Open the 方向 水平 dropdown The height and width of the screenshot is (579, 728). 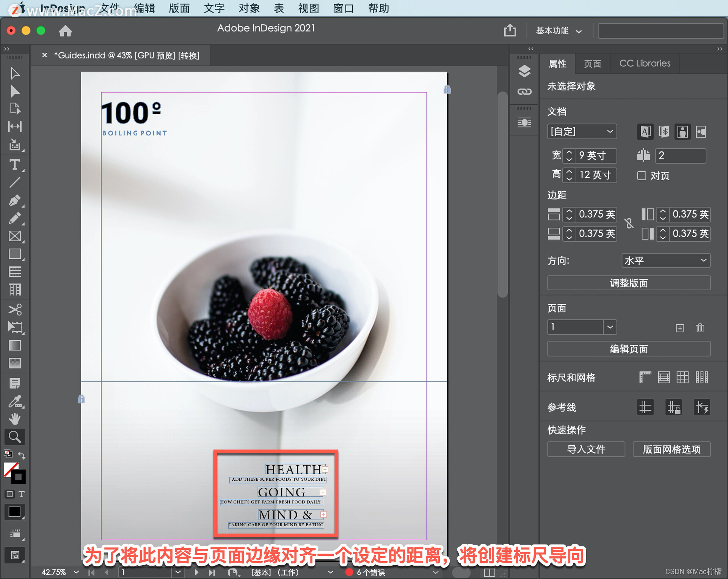(666, 261)
